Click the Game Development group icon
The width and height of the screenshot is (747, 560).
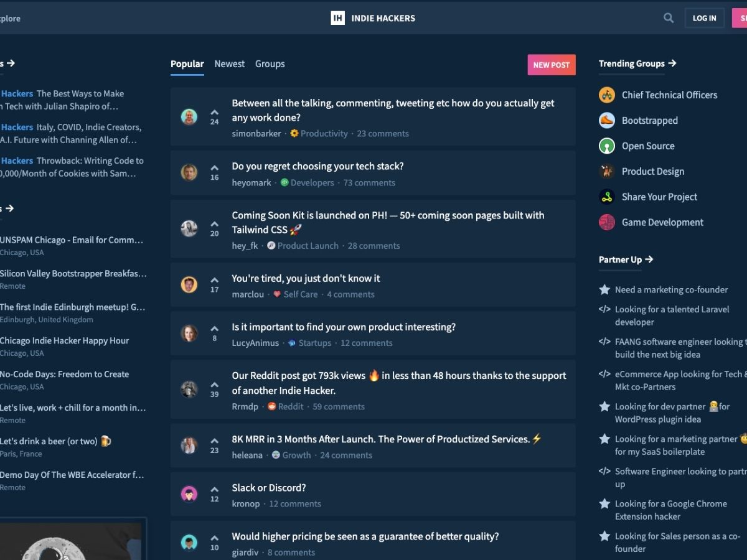pyautogui.click(x=607, y=223)
